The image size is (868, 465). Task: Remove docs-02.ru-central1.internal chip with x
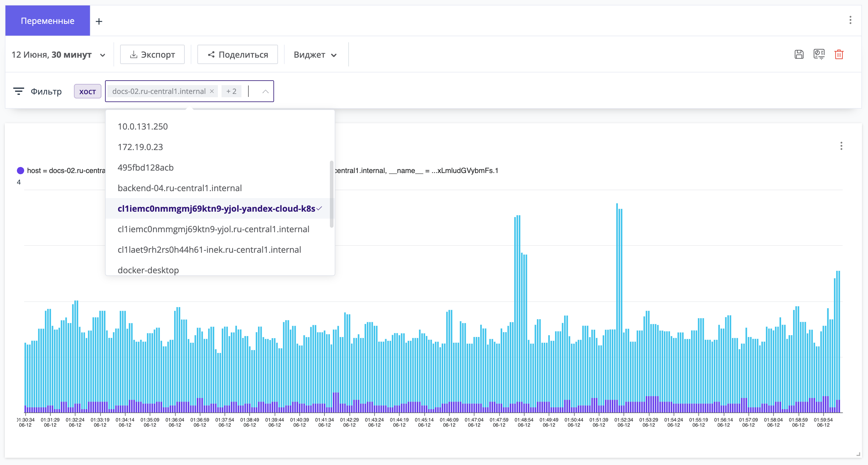tap(212, 91)
